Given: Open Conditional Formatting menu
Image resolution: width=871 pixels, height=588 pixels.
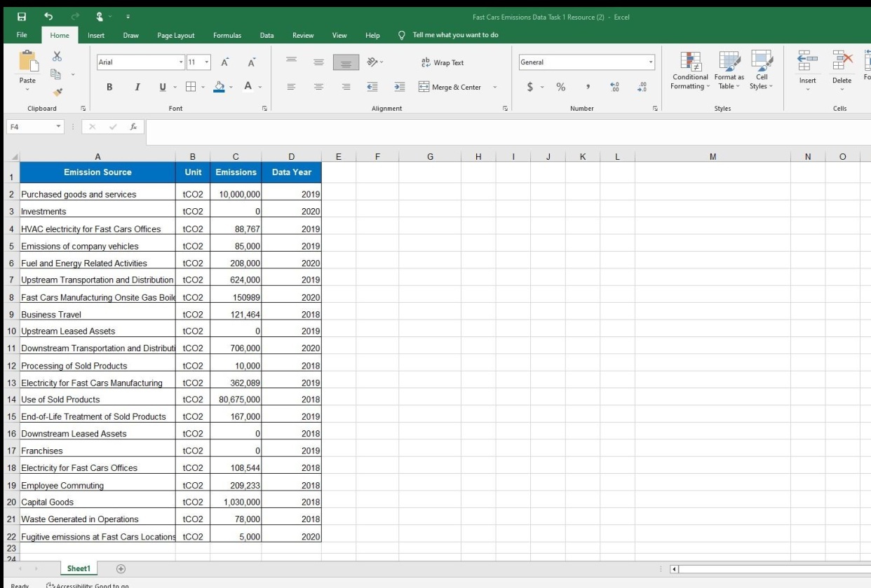Looking at the screenshot, I should tap(690, 70).
